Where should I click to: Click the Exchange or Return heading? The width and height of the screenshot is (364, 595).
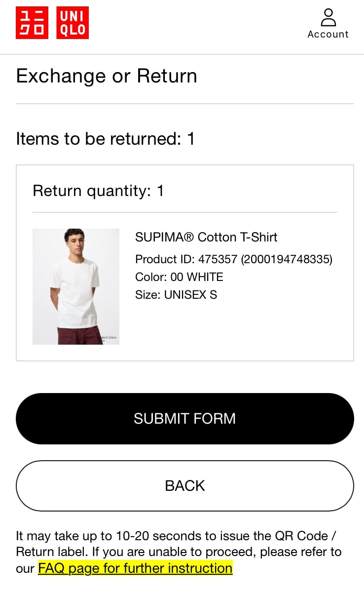point(107,76)
